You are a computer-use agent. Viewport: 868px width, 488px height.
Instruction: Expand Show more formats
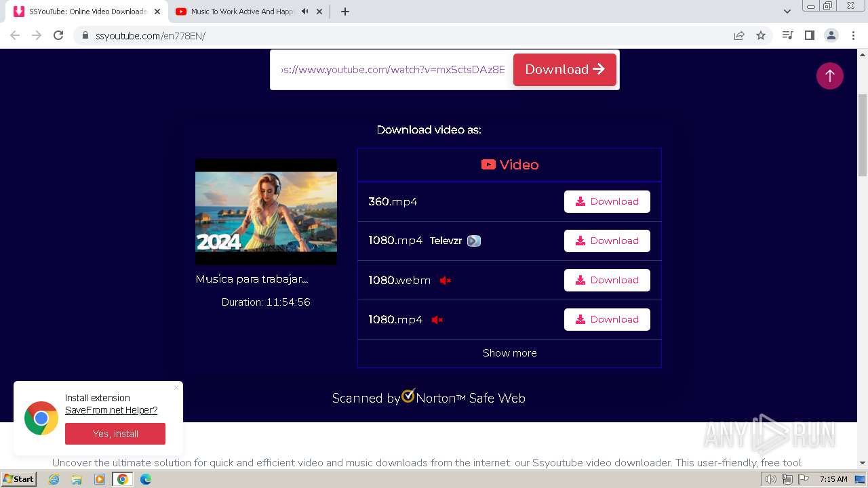click(509, 353)
